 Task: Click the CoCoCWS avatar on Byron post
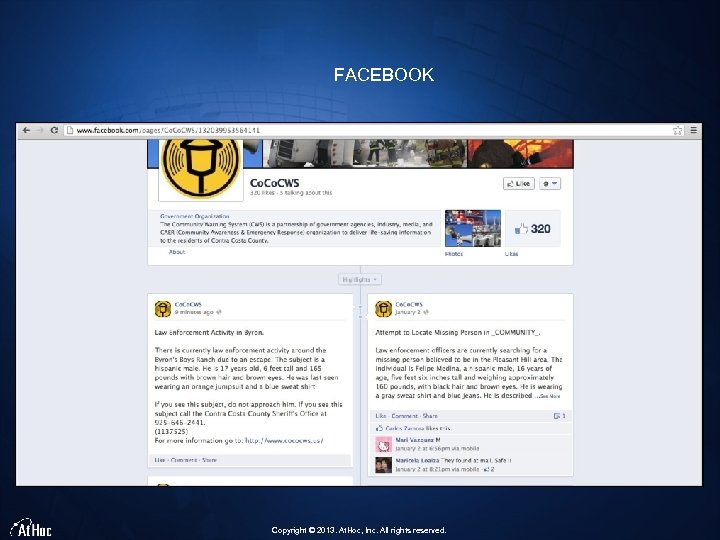click(163, 309)
